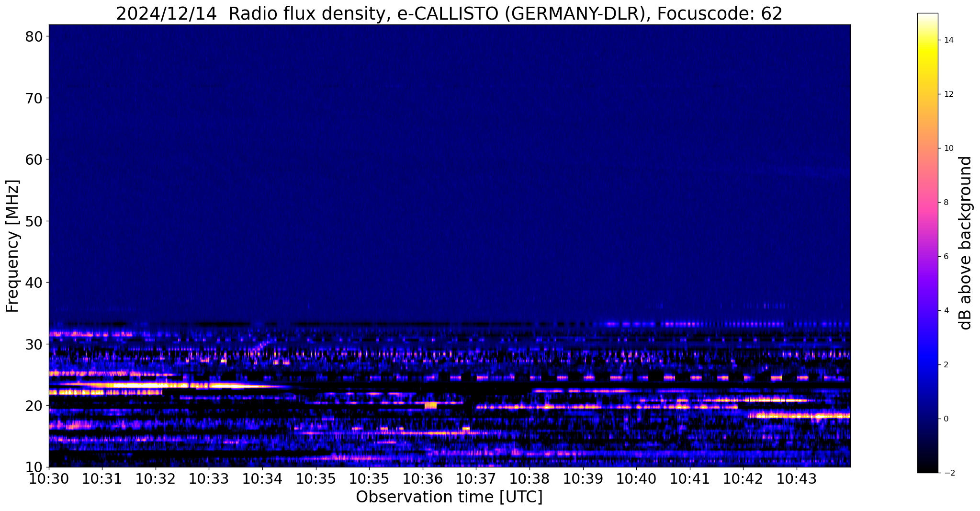
Task: Select the 10:32 time tick label
Action: tap(156, 479)
